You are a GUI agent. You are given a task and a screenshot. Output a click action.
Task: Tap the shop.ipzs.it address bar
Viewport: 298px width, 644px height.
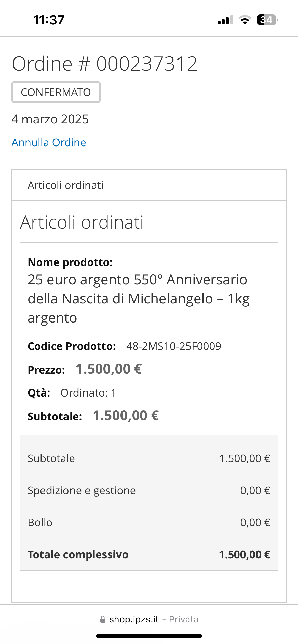pos(149,619)
